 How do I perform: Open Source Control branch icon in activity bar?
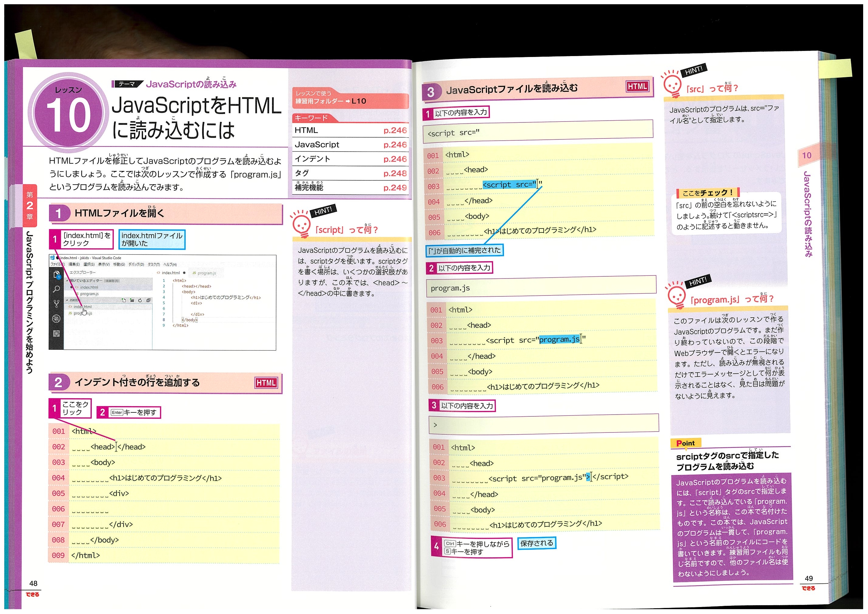pyautogui.click(x=57, y=304)
